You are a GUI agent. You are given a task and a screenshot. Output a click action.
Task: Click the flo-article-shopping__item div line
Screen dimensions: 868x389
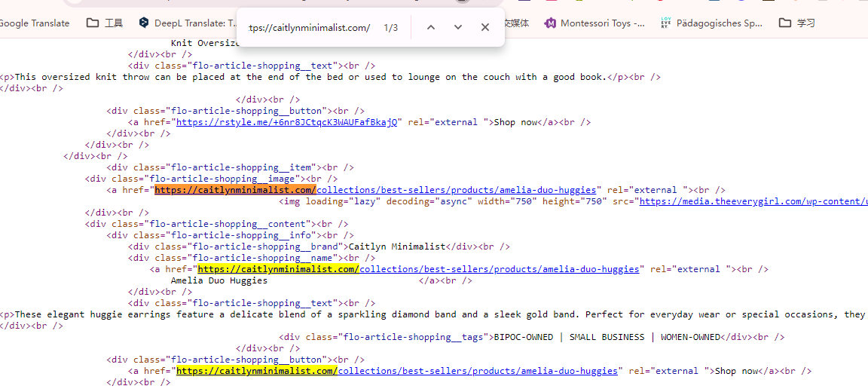[x=231, y=167]
